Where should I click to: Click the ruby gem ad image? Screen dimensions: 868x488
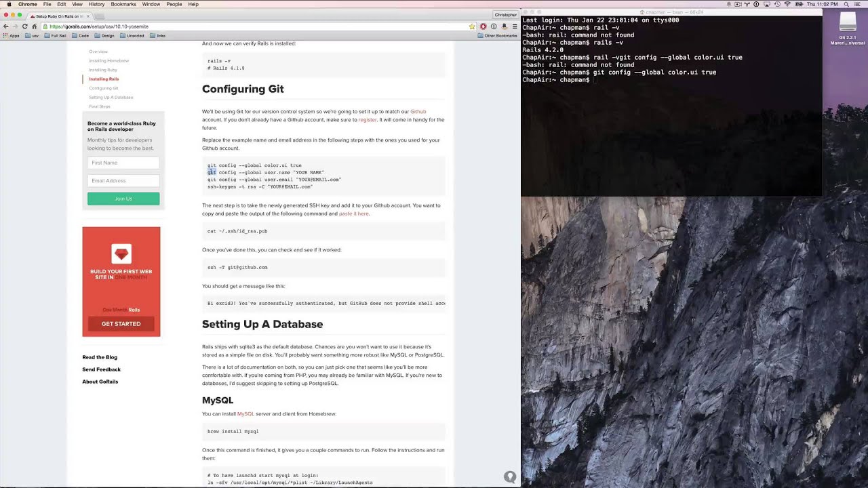point(121,255)
